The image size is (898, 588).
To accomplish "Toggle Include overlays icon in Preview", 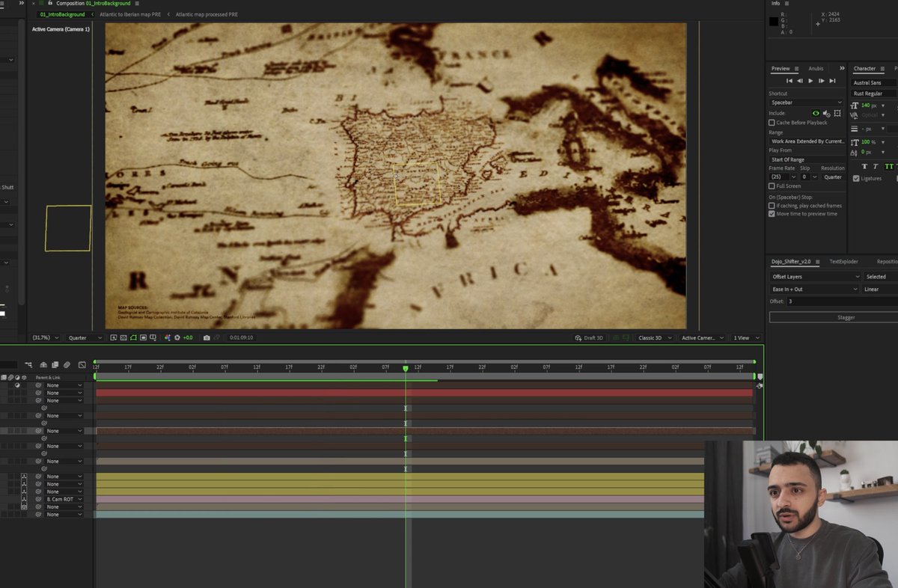I will [837, 113].
